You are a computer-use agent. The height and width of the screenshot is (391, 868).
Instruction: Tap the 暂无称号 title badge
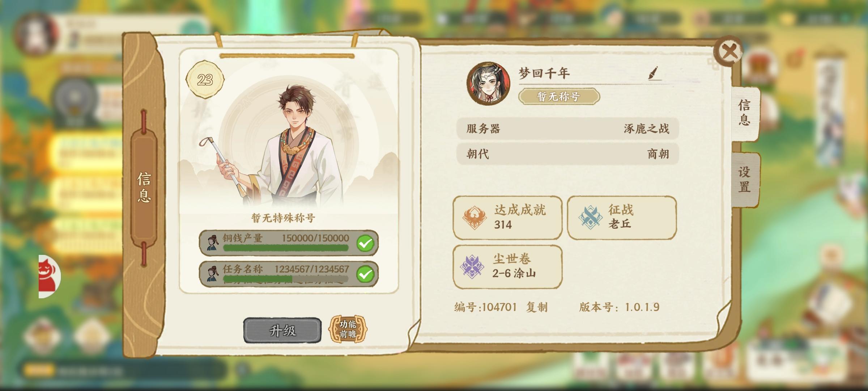click(559, 96)
